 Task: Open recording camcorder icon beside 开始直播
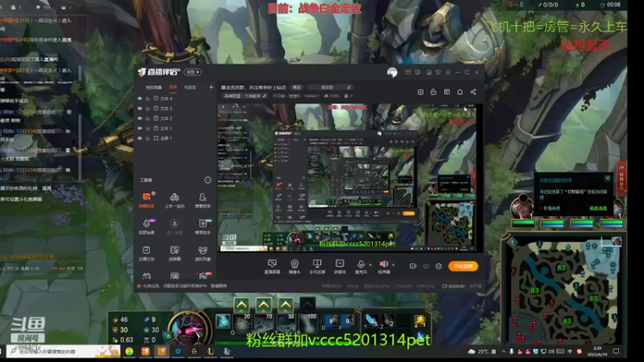[413, 266]
